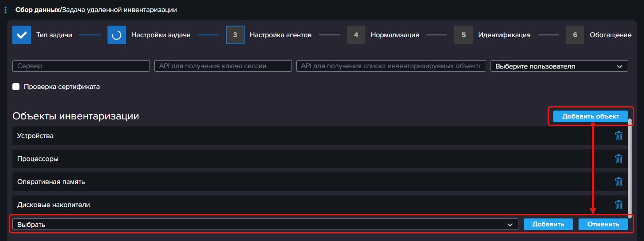Image resolution: width=644 pixels, height=241 pixels.
Task: Delete the Оперативная память row
Action: coord(619,182)
